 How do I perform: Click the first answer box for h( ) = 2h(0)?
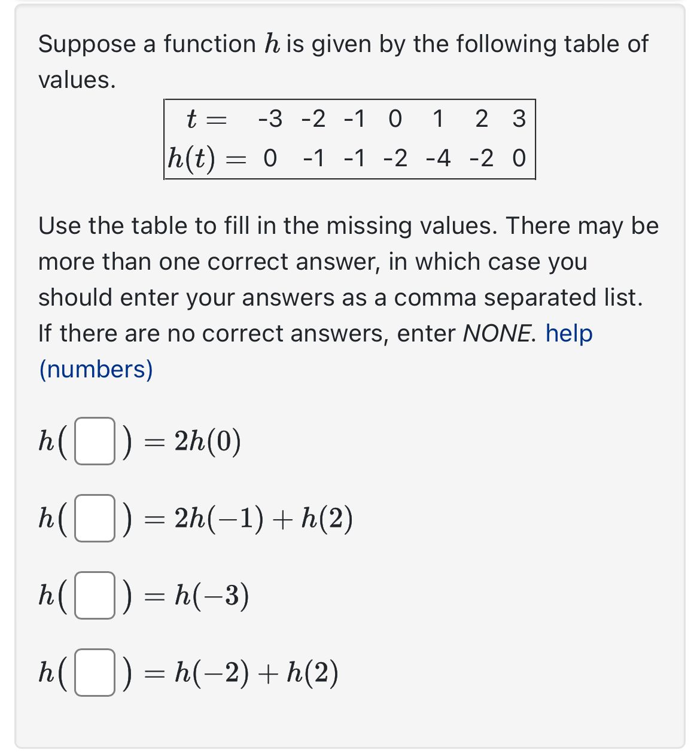pos(95,441)
